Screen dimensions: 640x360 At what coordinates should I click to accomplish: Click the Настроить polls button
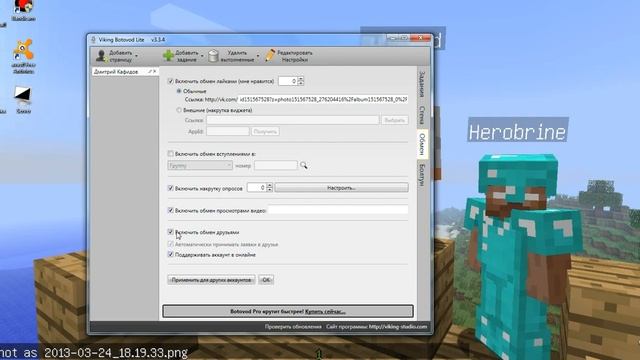[342, 188]
